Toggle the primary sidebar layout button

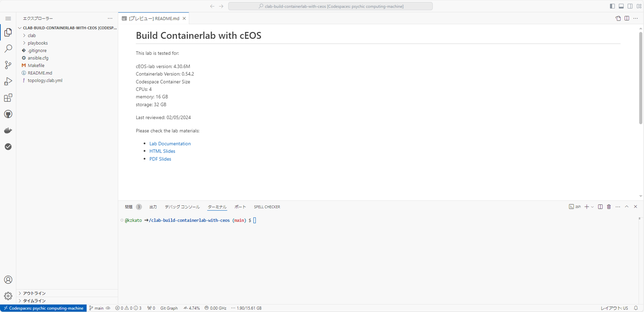point(612,6)
